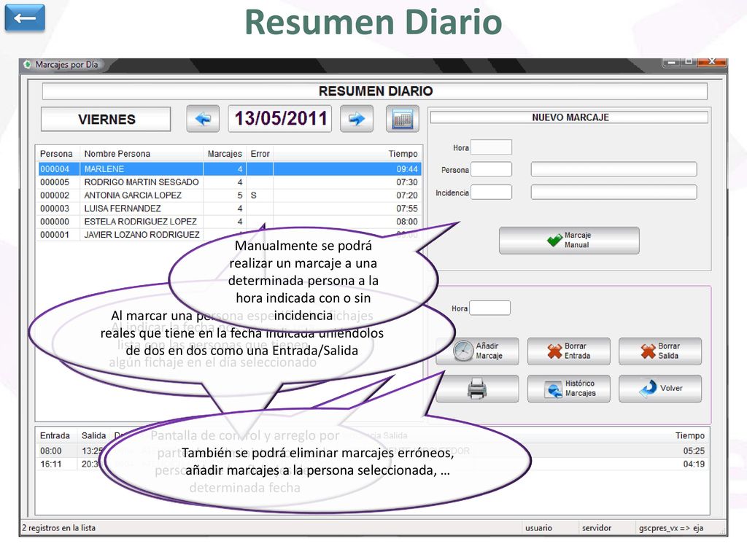Click the Entrada column header
The height and width of the screenshot is (560, 747).
[x=55, y=436]
